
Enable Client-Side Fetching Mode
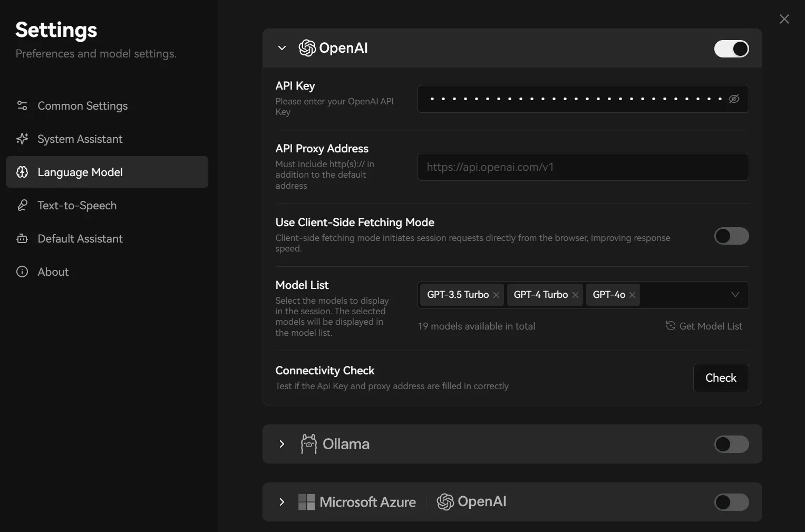731,236
